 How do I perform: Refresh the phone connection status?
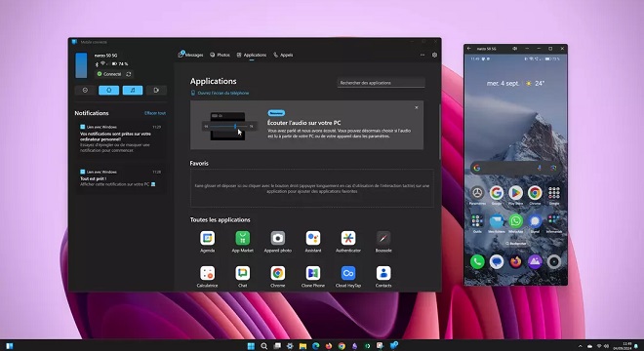point(129,74)
